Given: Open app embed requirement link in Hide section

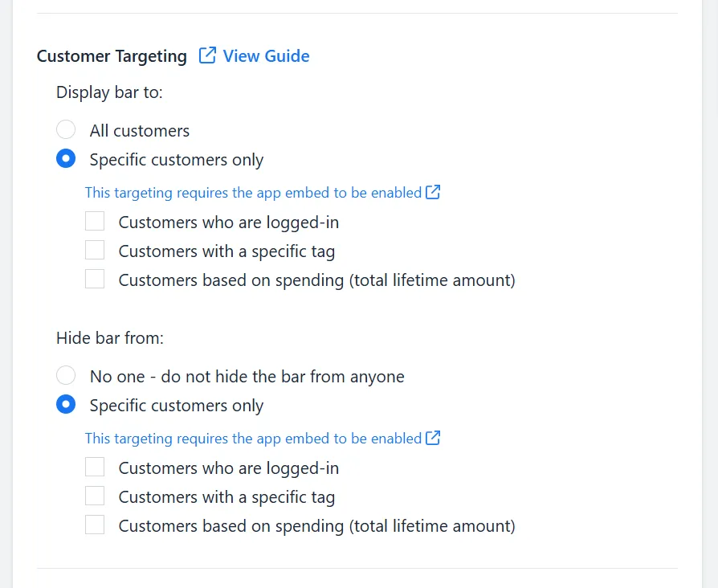Looking at the screenshot, I should [x=253, y=439].
